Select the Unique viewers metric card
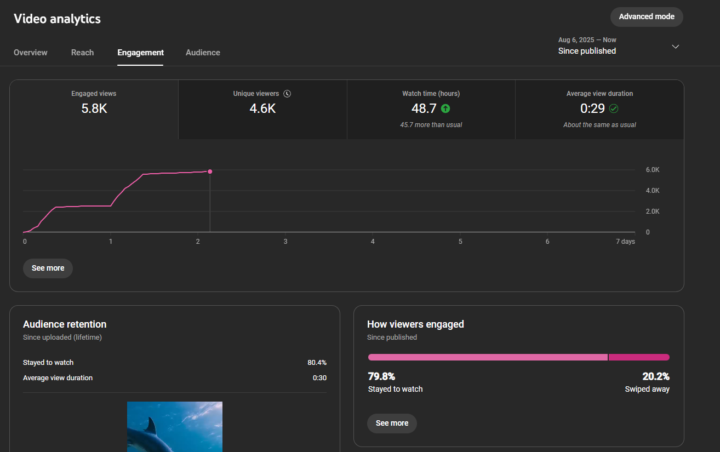Viewport: 720px width, 452px height. click(262, 109)
